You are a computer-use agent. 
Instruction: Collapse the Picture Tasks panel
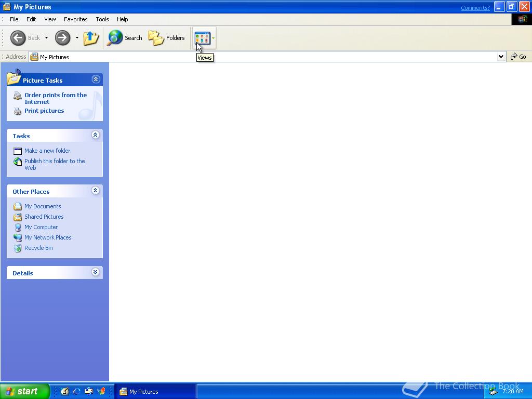pyautogui.click(x=96, y=79)
